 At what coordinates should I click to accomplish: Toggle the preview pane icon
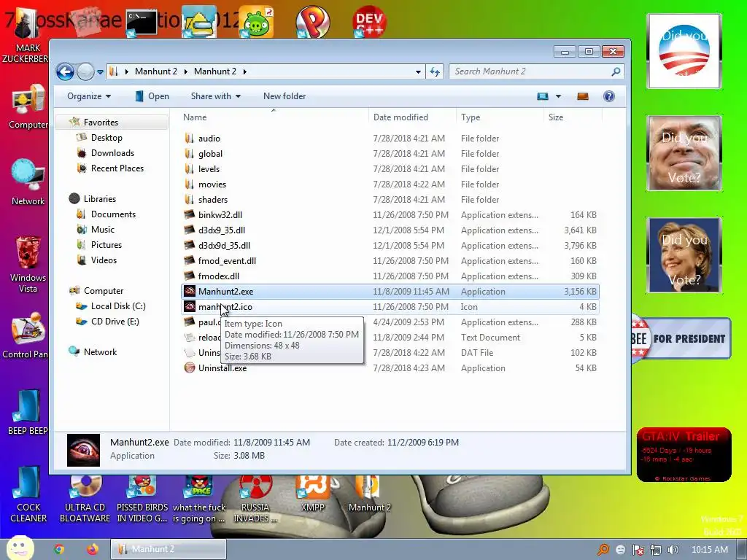click(583, 96)
